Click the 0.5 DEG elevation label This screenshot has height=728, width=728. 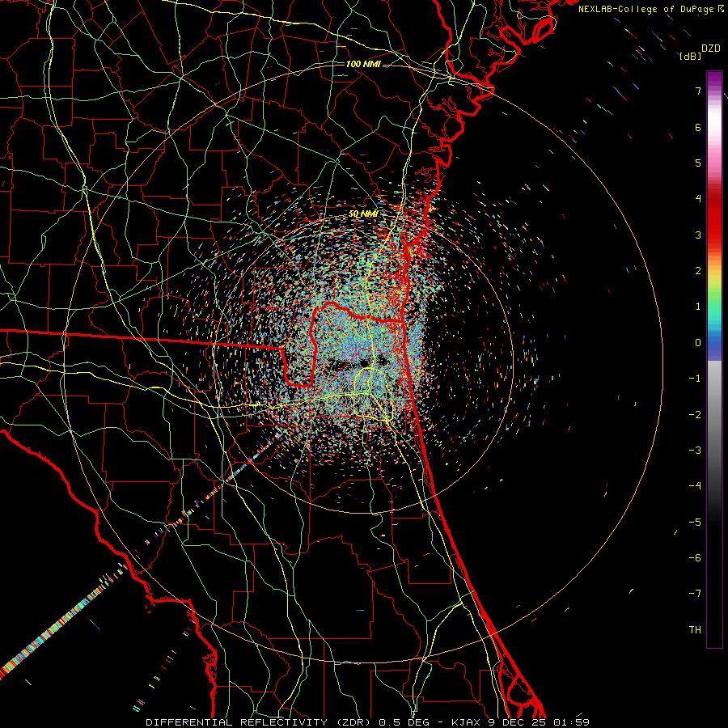click(407, 722)
